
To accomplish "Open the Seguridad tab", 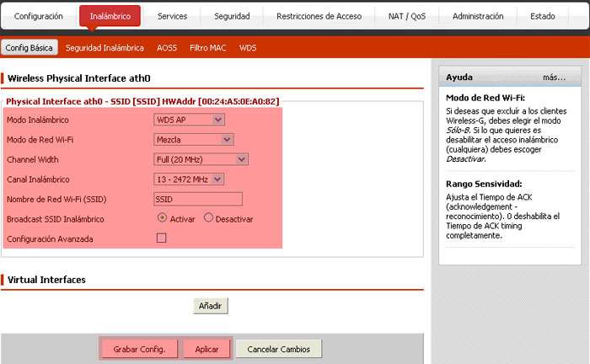I will [x=232, y=16].
